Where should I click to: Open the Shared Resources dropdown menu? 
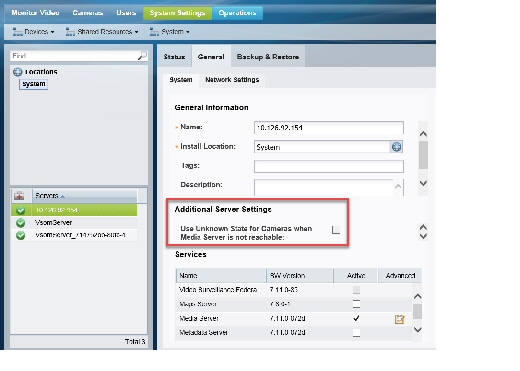[x=102, y=32]
